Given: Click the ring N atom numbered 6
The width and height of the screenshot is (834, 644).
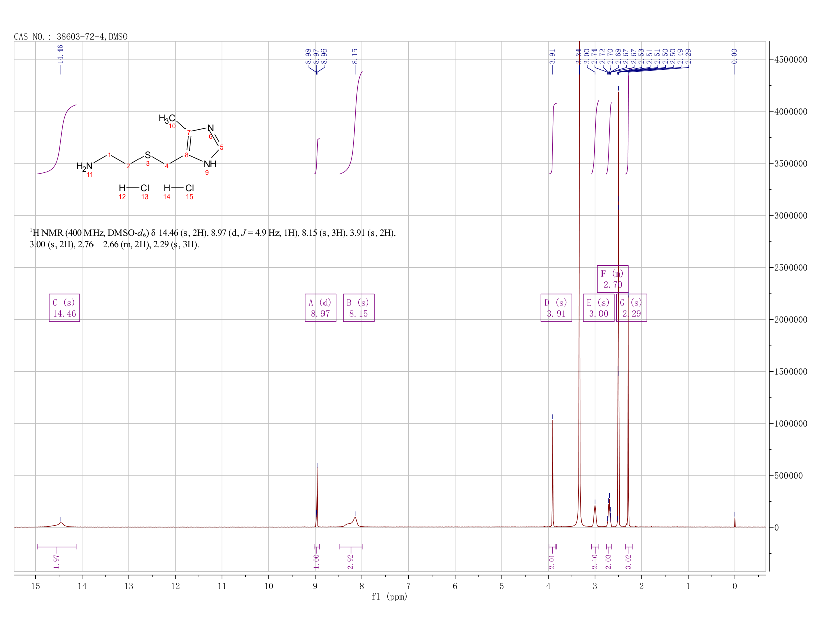Looking at the screenshot, I should point(211,128).
